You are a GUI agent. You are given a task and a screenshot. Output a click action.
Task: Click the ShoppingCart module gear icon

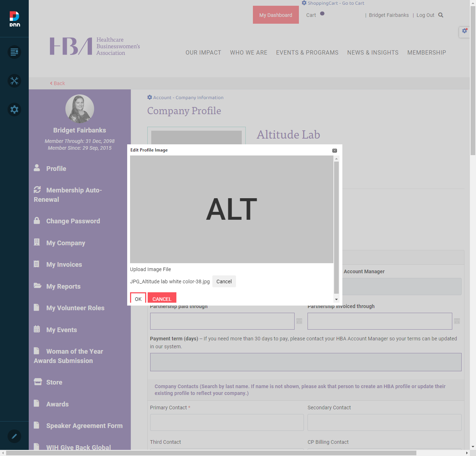tap(304, 3)
